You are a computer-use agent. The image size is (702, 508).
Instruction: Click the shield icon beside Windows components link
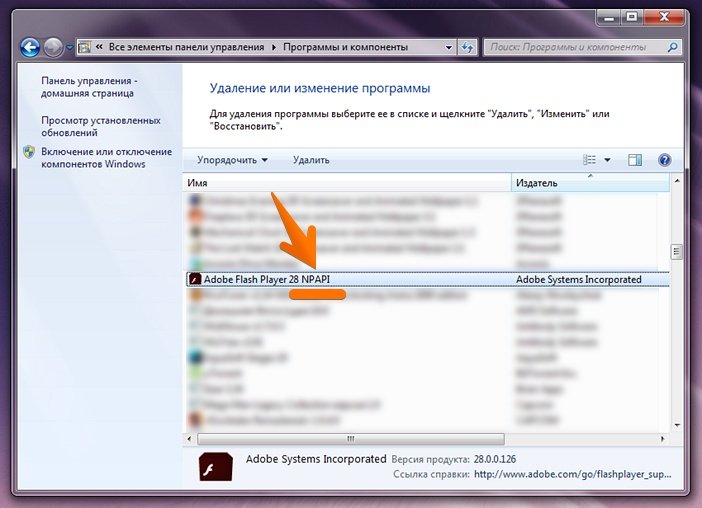(x=29, y=152)
